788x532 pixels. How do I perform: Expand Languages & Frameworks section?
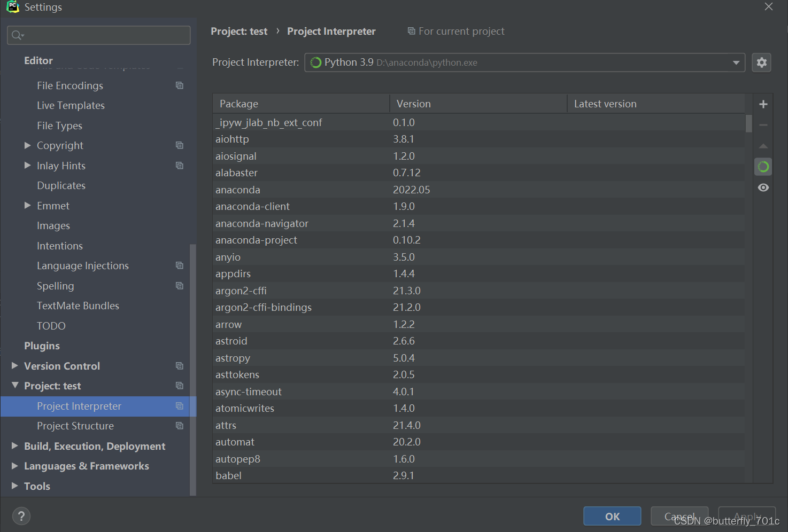click(15, 466)
